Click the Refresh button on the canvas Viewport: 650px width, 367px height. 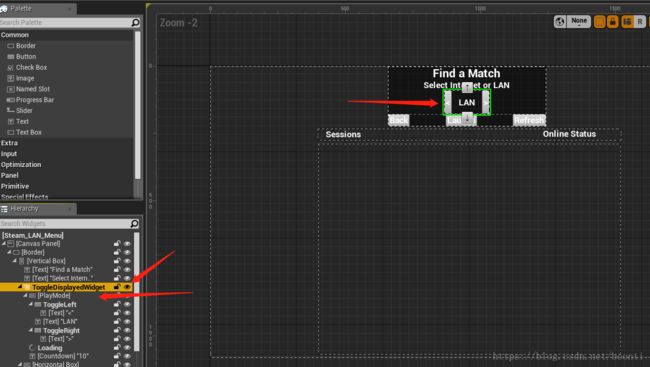tap(529, 120)
